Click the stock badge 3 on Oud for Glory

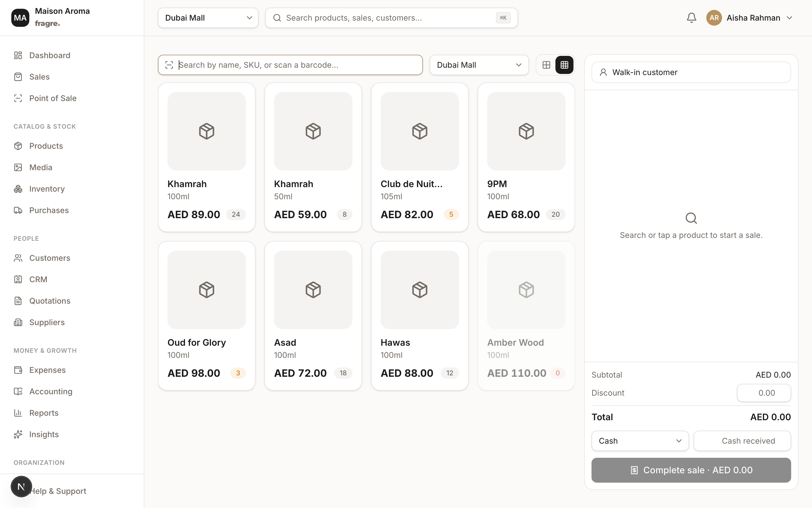[x=238, y=373]
